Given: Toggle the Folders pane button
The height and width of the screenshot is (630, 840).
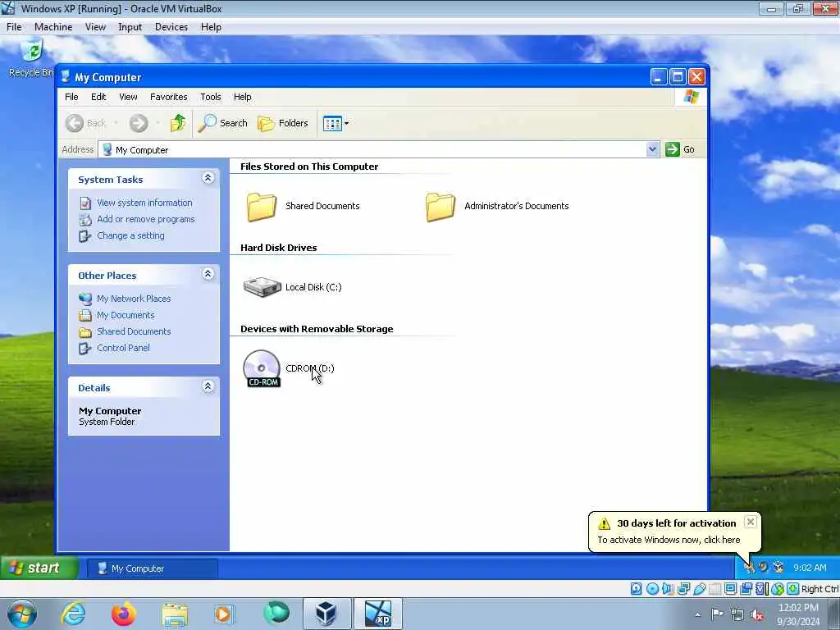Looking at the screenshot, I should (283, 123).
